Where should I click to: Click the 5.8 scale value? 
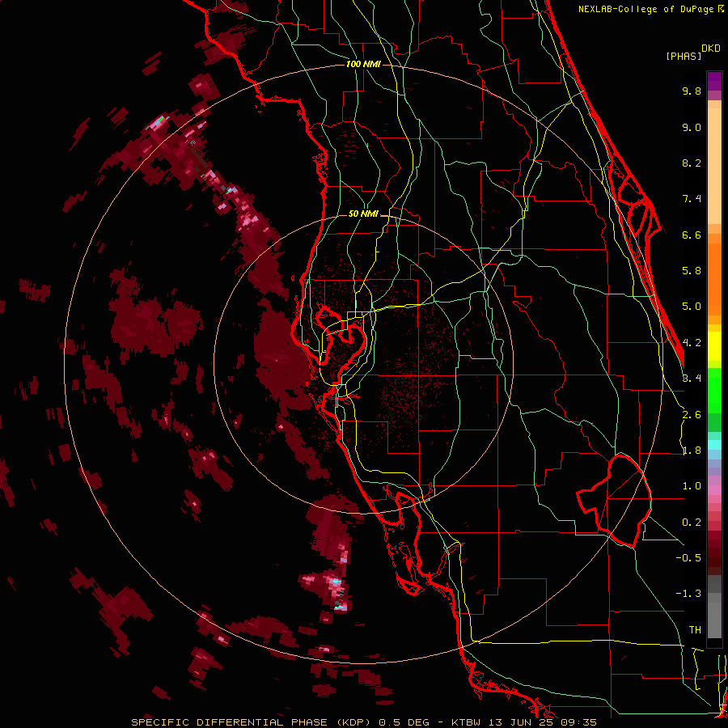point(692,271)
